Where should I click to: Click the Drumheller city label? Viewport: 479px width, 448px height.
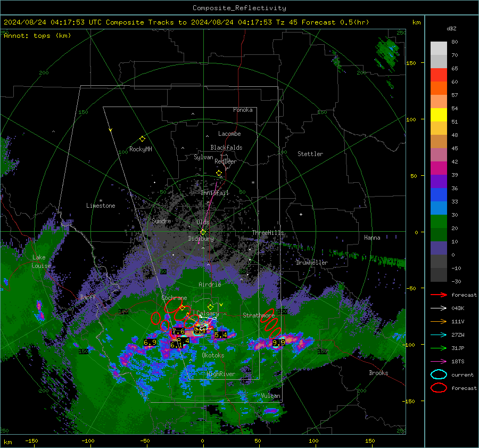(x=312, y=263)
